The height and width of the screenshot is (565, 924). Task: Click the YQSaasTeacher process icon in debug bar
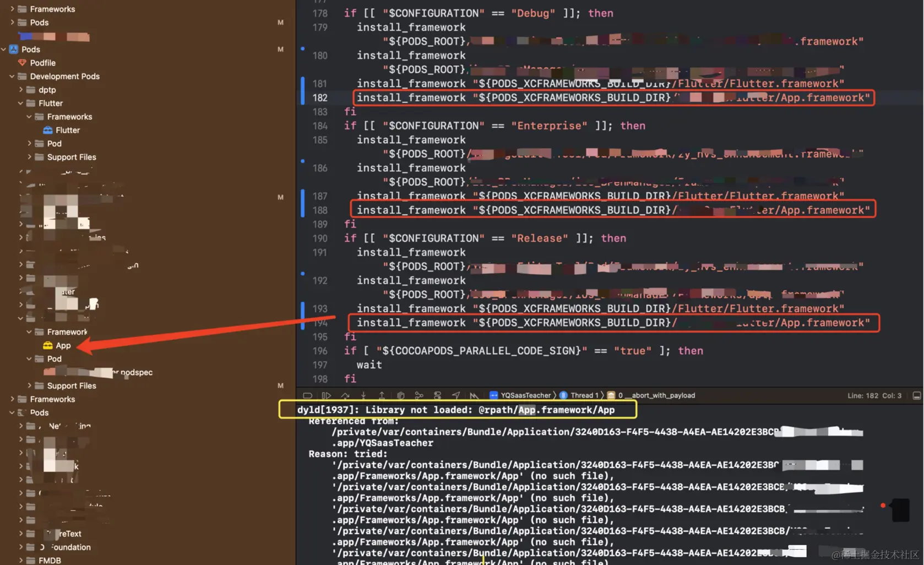[x=494, y=395]
